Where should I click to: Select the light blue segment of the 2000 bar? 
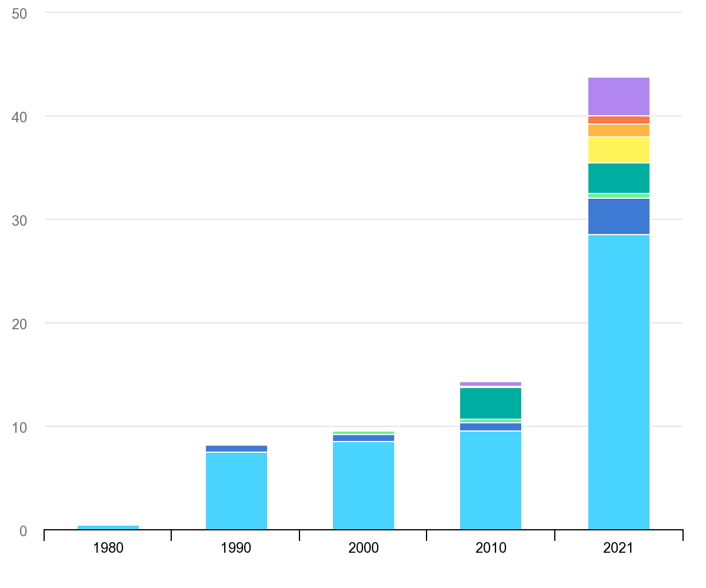click(x=363, y=486)
